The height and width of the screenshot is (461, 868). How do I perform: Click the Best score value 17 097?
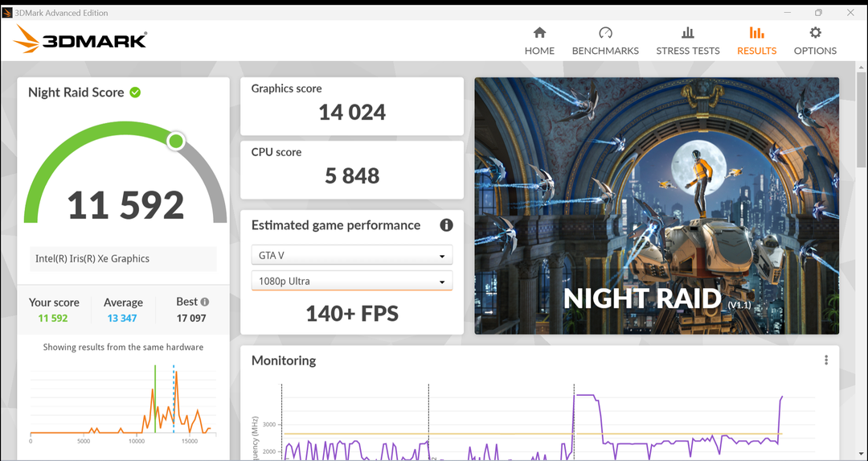point(191,319)
